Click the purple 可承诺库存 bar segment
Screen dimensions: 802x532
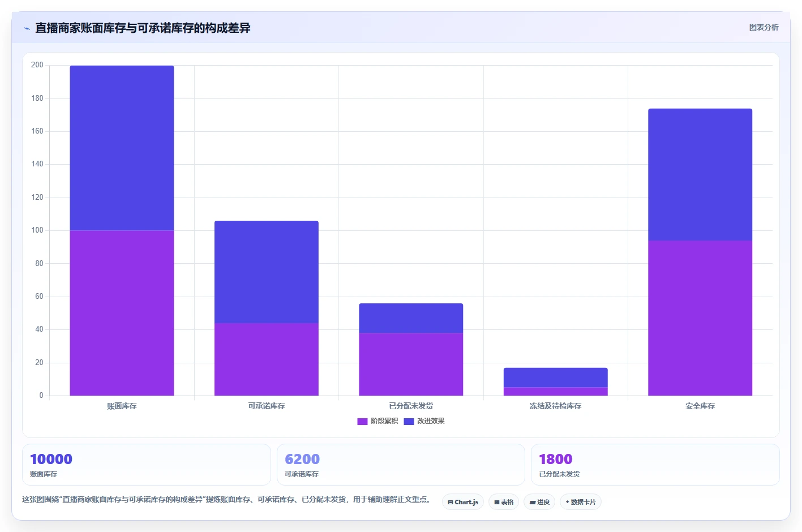[267, 359]
